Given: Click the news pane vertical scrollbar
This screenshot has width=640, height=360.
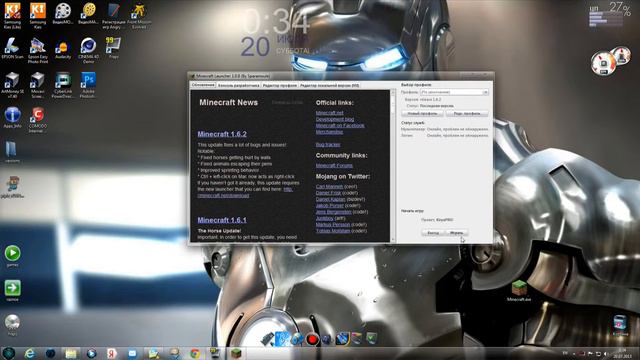Looking at the screenshot, I should (393, 166).
